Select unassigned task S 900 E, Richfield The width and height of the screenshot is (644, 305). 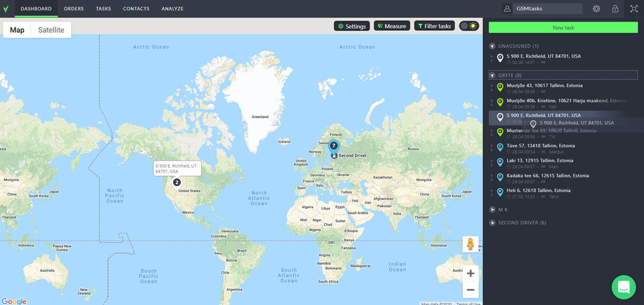point(563,58)
